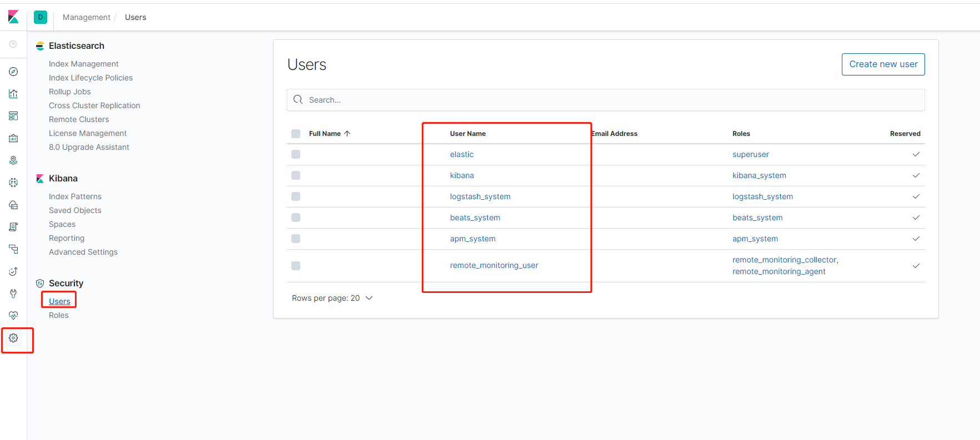Go to Saved Objects
This screenshot has width=980, height=440.
75,210
